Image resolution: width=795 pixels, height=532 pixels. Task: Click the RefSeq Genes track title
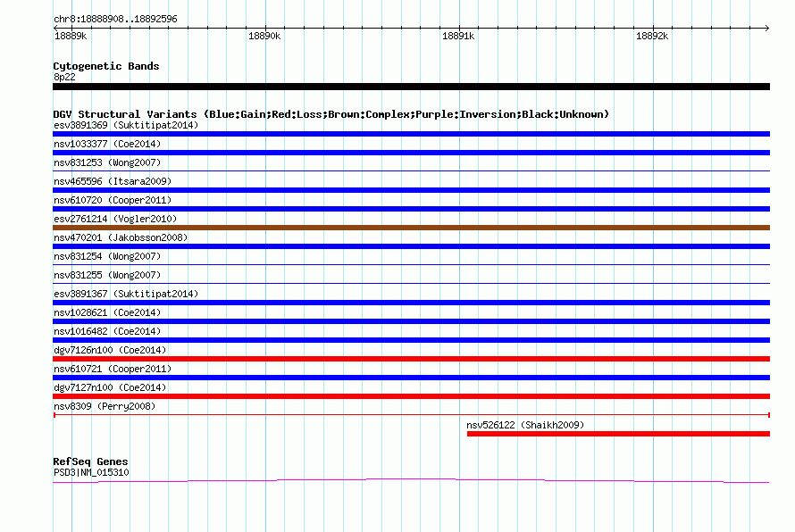[x=90, y=461]
